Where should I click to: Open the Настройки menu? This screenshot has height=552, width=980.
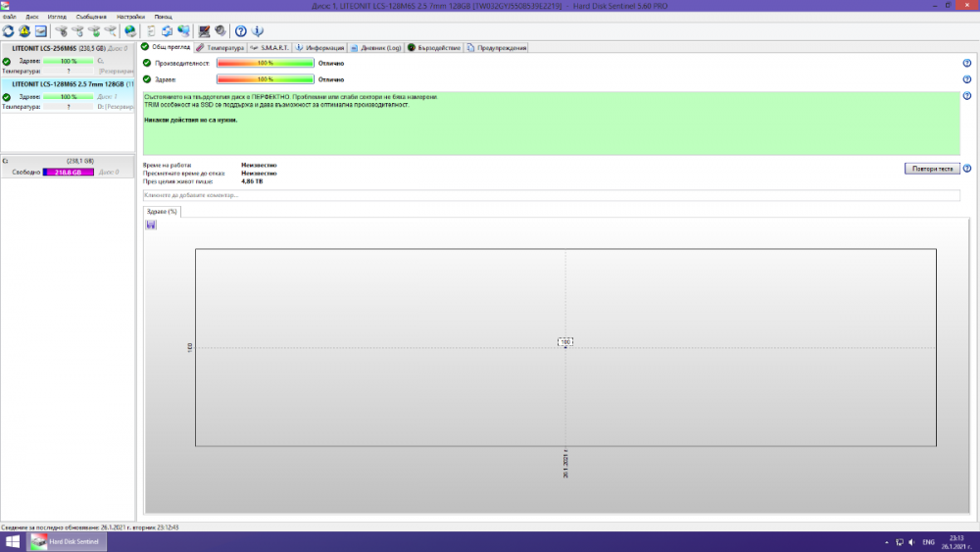tap(130, 17)
